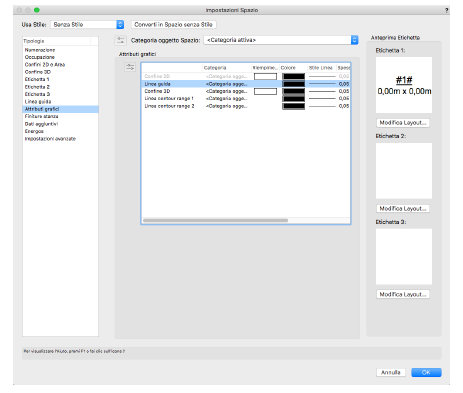Image resolution: width=463 pixels, height=393 pixels.
Task: Select the Linea contour range 1 row
Action: tap(246, 99)
